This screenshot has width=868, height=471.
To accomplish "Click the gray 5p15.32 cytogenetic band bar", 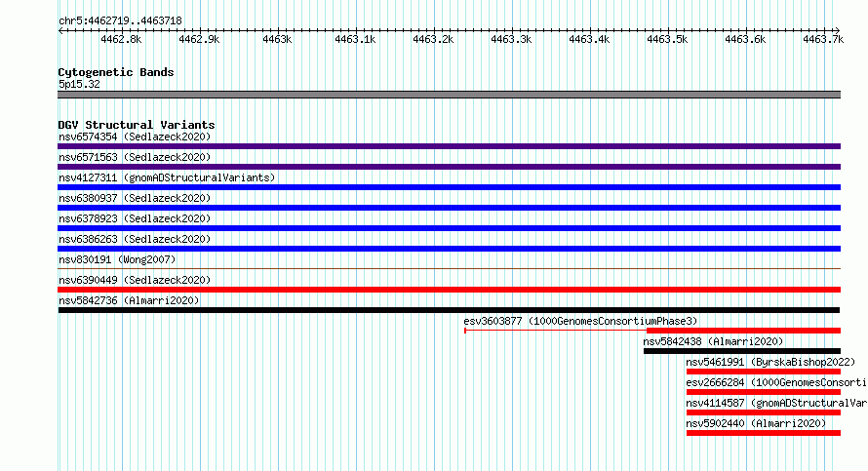I will tap(449, 95).
